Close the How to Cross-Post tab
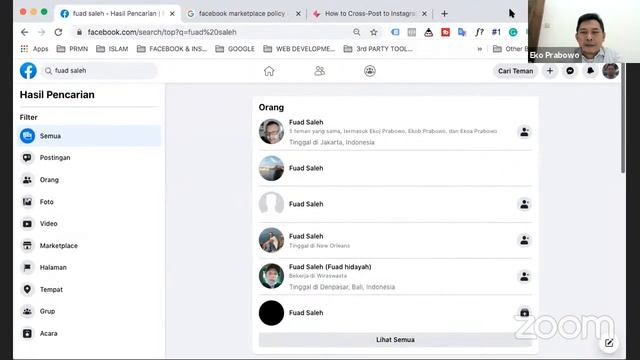 [424, 13]
